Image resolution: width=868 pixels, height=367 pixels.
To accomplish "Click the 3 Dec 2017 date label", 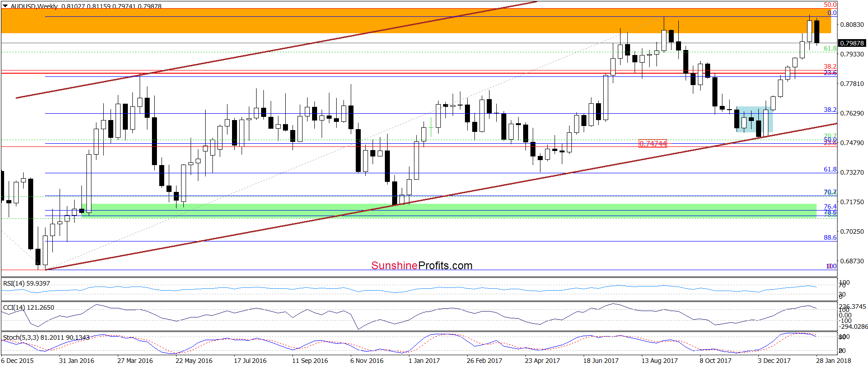I will (774, 361).
